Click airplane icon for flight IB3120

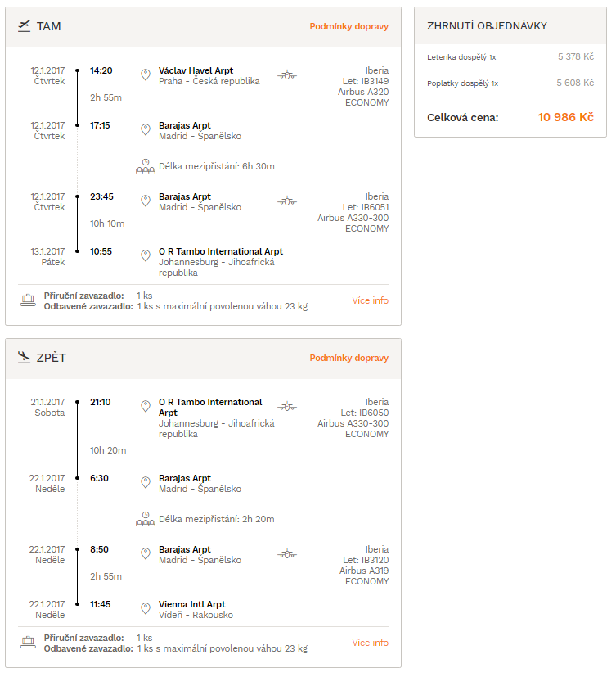pos(287,554)
